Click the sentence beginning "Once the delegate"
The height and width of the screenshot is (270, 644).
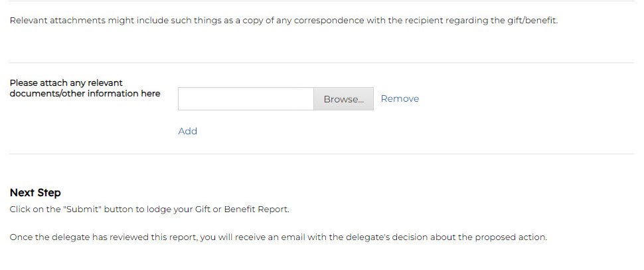click(x=278, y=237)
